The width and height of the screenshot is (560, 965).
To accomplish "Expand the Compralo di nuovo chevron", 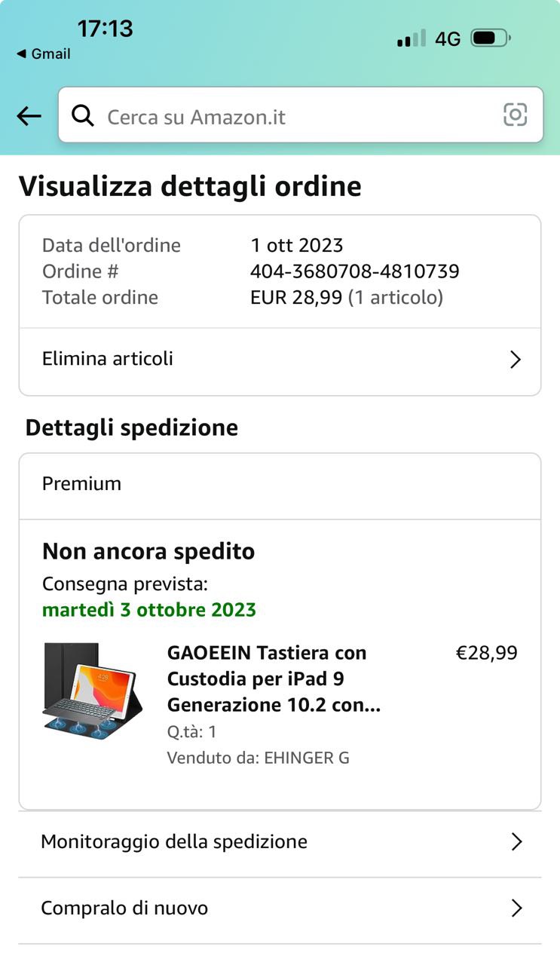I will pos(516,908).
